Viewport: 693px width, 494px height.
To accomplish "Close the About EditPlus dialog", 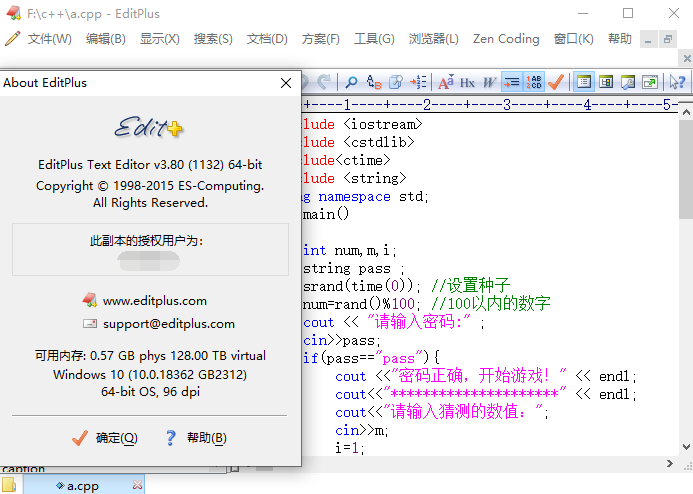I will (x=286, y=83).
